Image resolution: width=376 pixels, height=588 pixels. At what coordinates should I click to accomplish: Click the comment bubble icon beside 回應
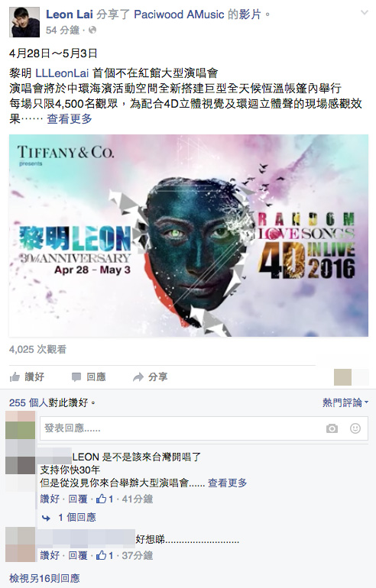tap(76, 377)
